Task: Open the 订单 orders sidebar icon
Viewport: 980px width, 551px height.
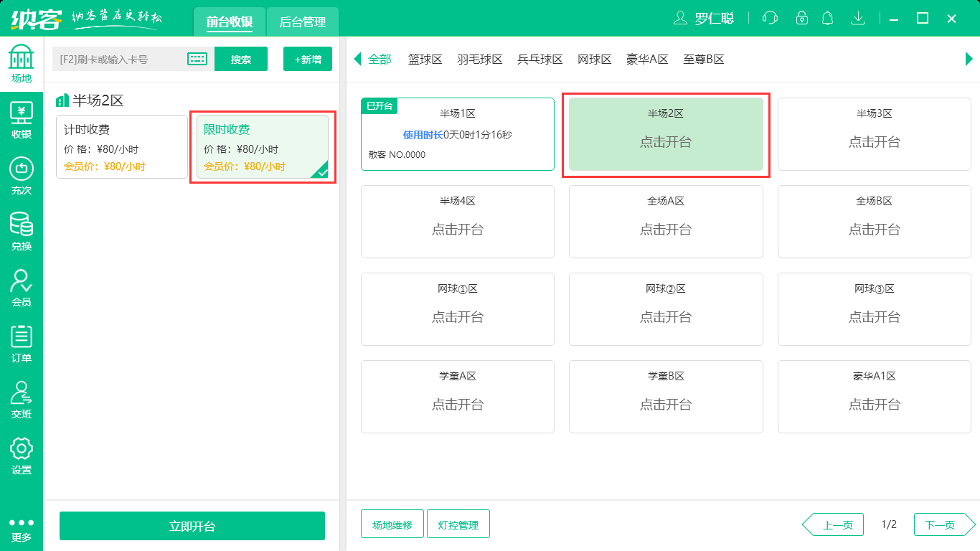Action: coord(22,343)
